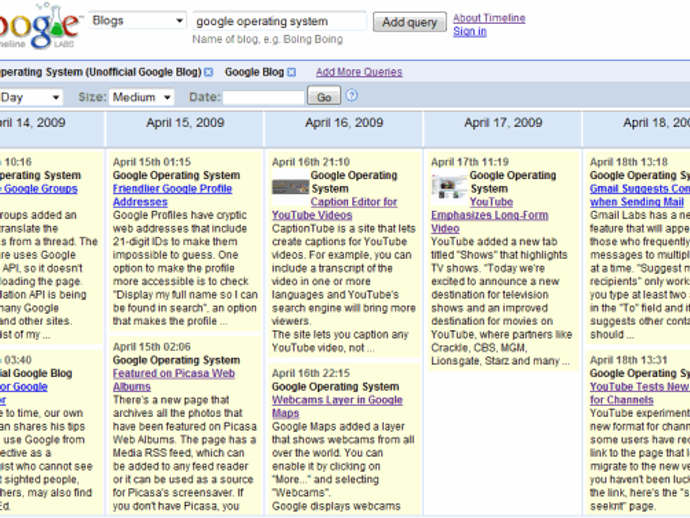Image resolution: width=690 pixels, height=518 pixels.
Task: Click the 'April 17th 11:19' timestamp
Action: coord(470,162)
